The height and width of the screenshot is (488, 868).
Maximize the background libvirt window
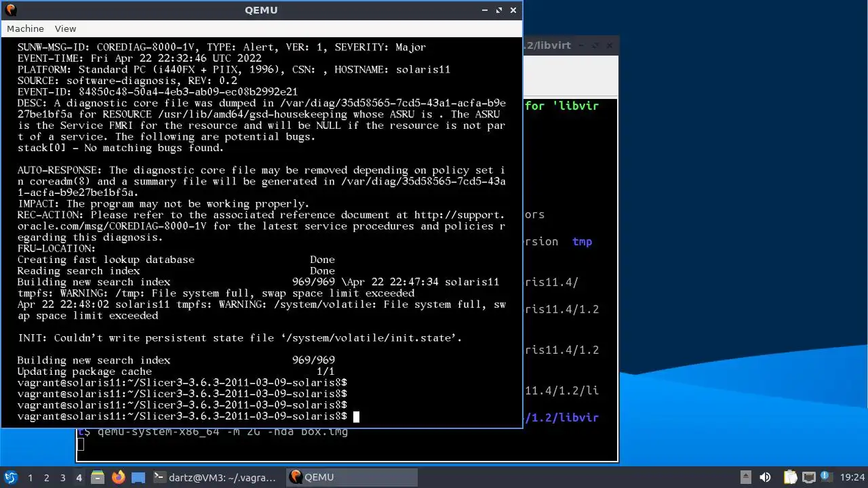[x=595, y=45]
